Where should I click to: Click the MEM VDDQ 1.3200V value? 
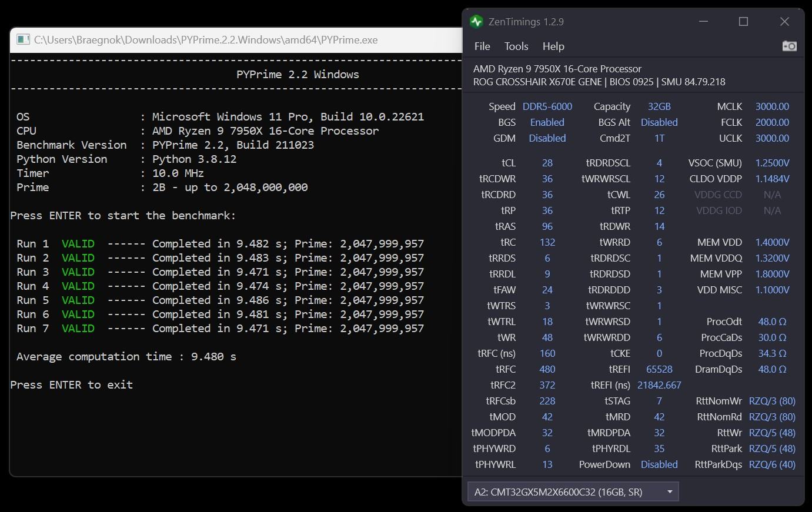coord(772,258)
